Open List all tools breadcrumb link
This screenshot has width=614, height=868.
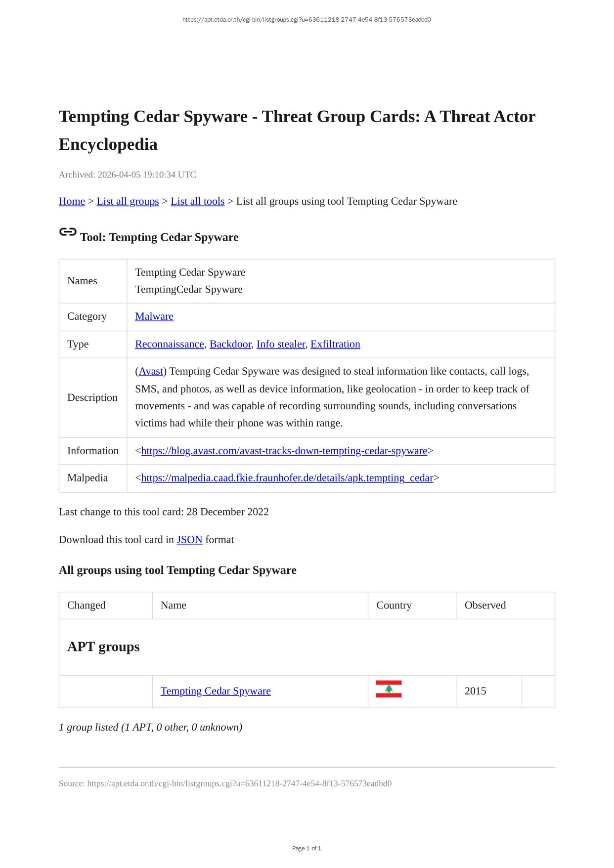(x=197, y=201)
